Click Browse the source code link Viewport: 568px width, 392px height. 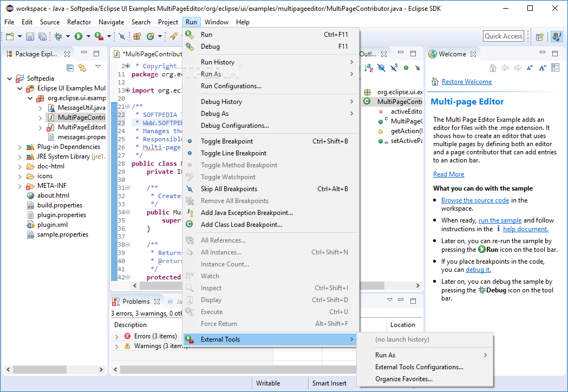pos(475,200)
